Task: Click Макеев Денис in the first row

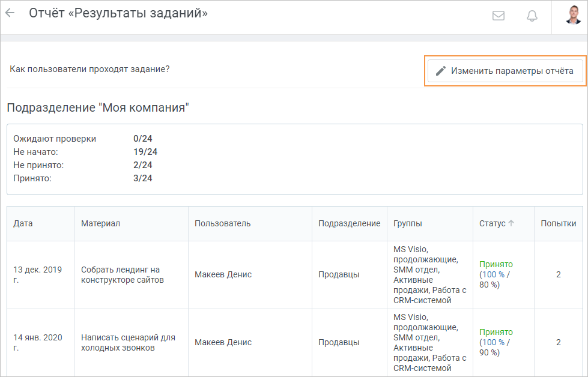Action: 223,274
